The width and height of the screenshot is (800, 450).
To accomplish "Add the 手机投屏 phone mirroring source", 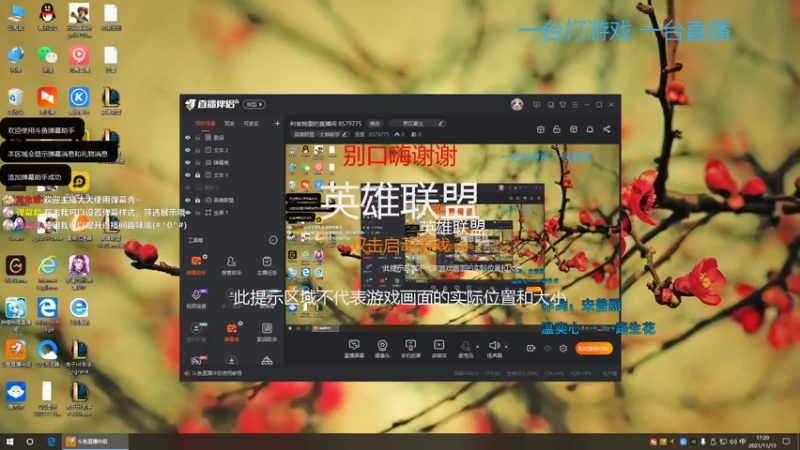I will click(x=410, y=348).
